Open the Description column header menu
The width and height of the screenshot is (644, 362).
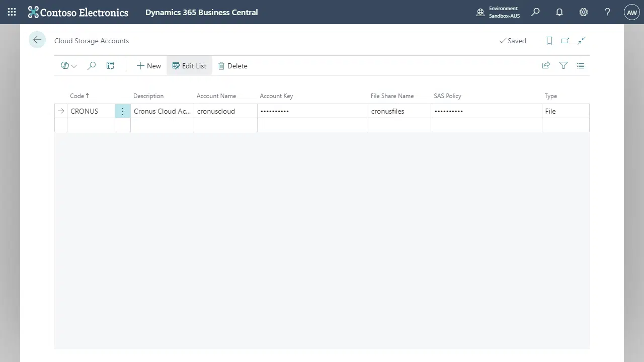coord(148,96)
